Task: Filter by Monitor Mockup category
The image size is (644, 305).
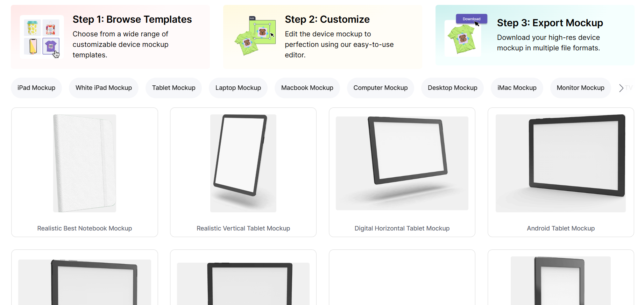Action: (x=581, y=88)
